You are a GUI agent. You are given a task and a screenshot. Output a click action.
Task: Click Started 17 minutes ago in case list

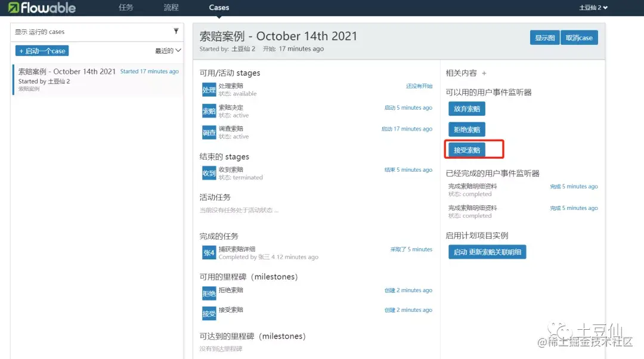(x=150, y=71)
